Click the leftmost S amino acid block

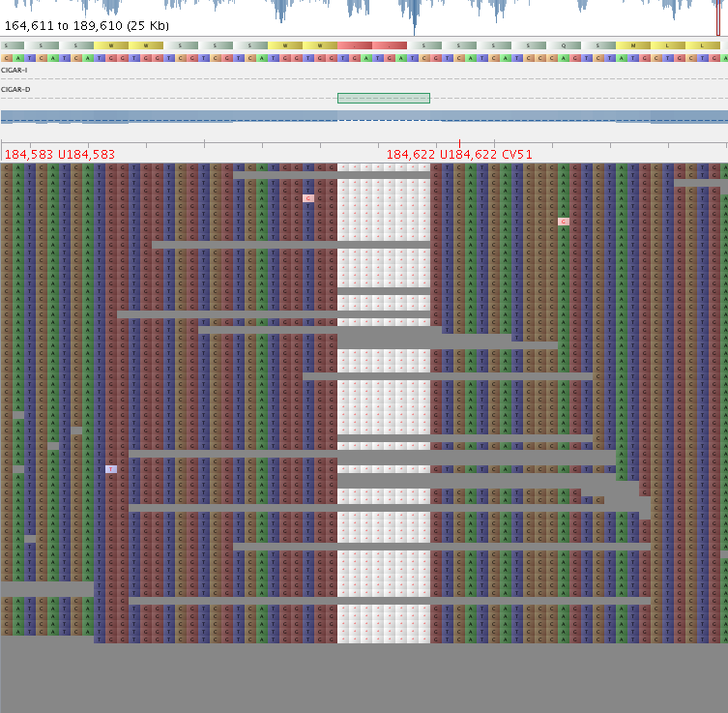coord(8,45)
